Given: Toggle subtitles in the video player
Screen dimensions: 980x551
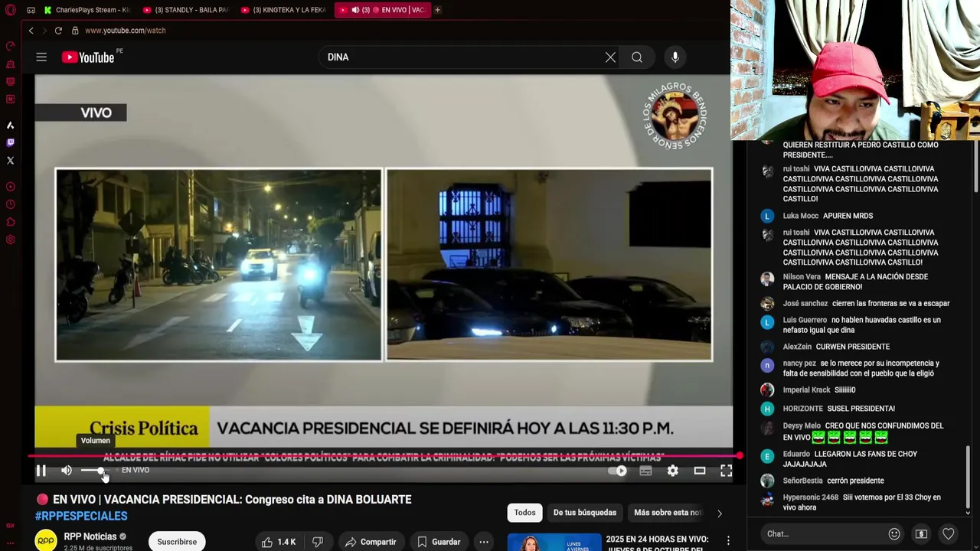Looking at the screenshot, I should tap(646, 471).
